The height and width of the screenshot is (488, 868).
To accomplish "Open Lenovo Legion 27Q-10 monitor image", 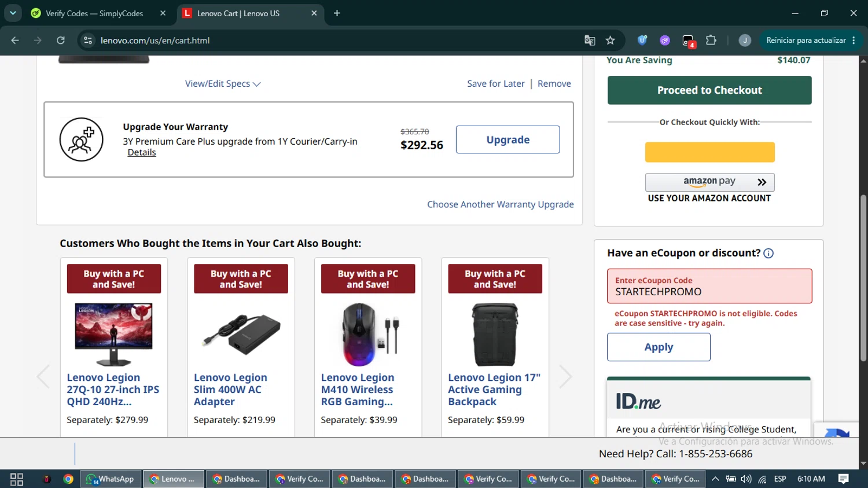I will pyautogui.click(x=113, y=334).
